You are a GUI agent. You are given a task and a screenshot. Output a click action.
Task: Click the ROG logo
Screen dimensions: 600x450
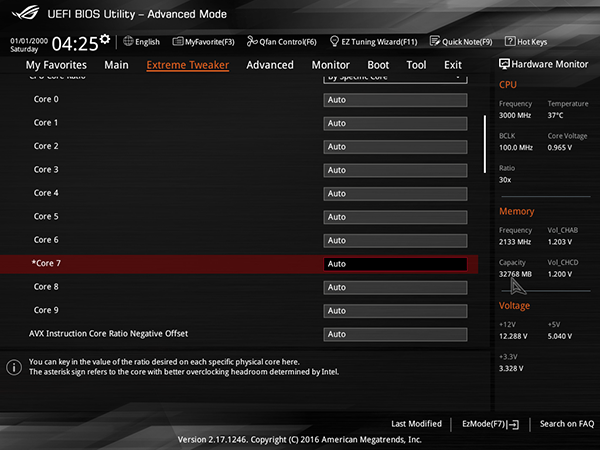25,13
